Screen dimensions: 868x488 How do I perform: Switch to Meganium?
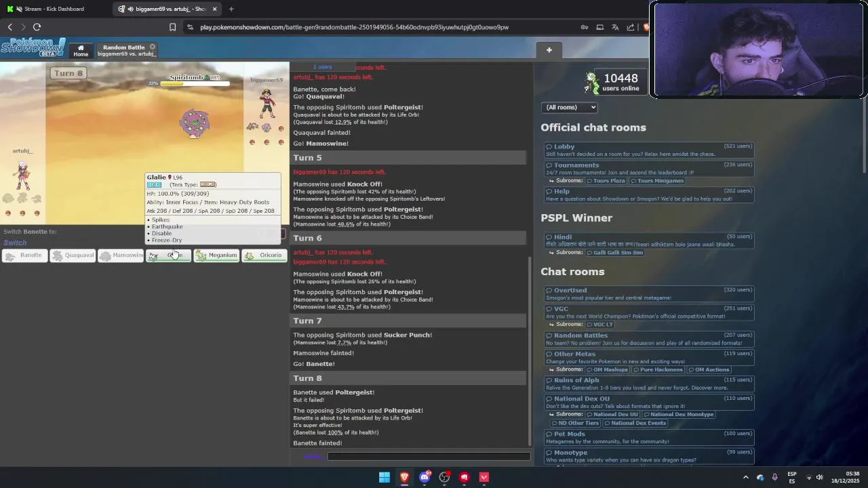[x=216, y=256]
